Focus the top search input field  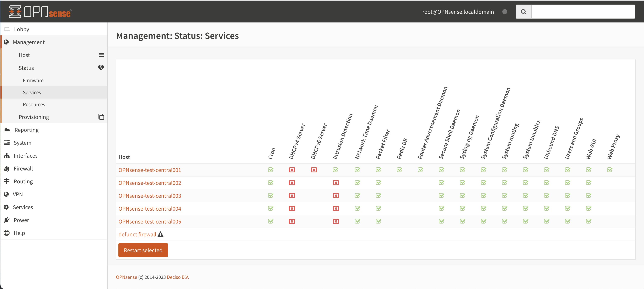[583, 12]
